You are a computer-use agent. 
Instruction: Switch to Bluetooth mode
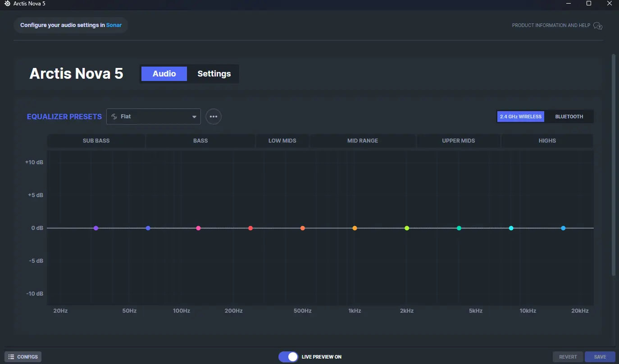[x=569, y=117]
